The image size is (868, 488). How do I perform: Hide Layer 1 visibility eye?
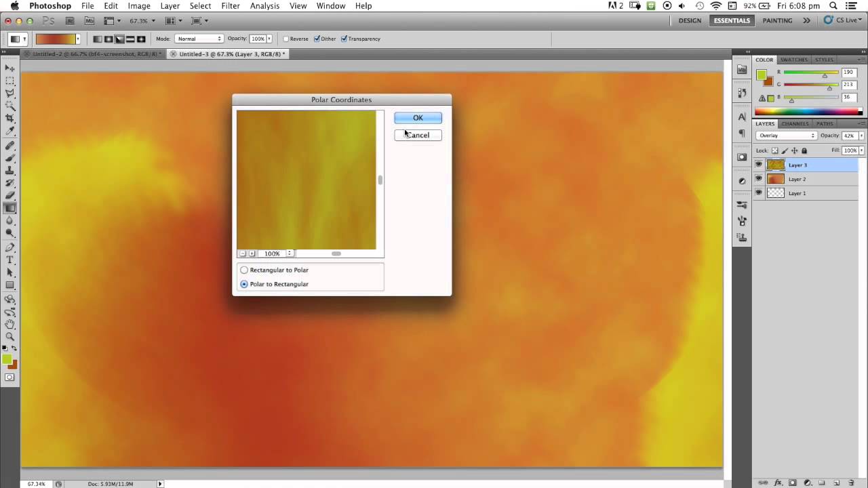[759, 193]
